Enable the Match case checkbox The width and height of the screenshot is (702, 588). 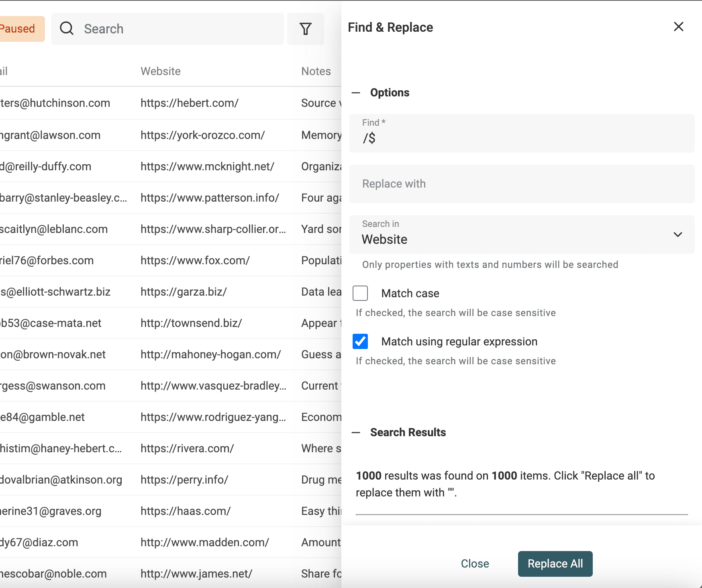pos(360,293)
